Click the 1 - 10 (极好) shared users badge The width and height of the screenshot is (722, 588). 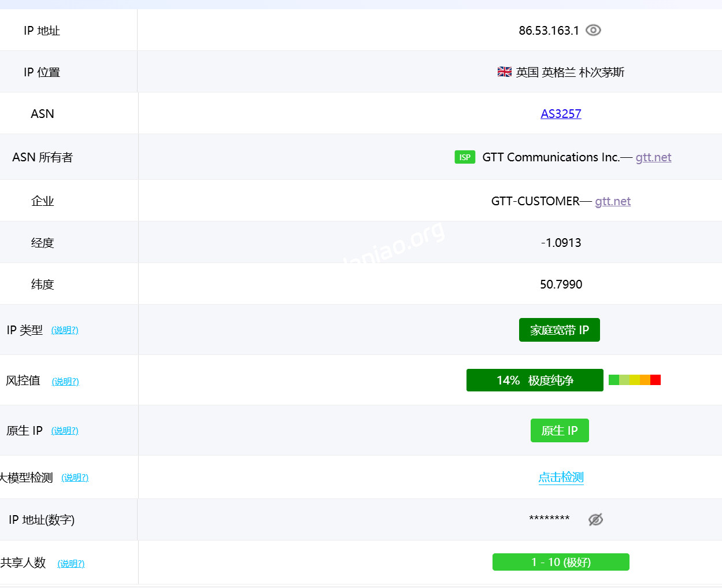[561, 562]
